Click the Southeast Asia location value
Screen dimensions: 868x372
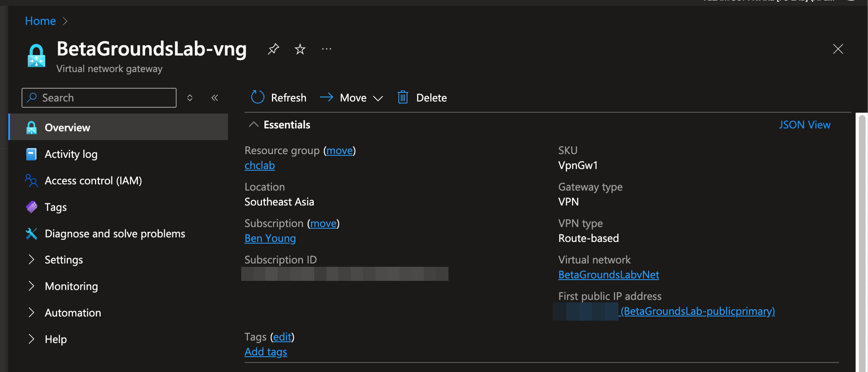pyautogui.click(x=279, y=202)
